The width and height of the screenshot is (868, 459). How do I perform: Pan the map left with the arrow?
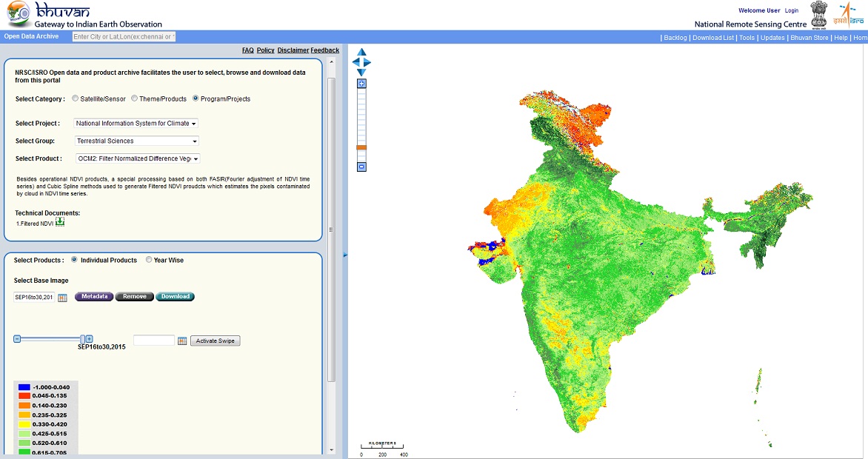(356, 63)
